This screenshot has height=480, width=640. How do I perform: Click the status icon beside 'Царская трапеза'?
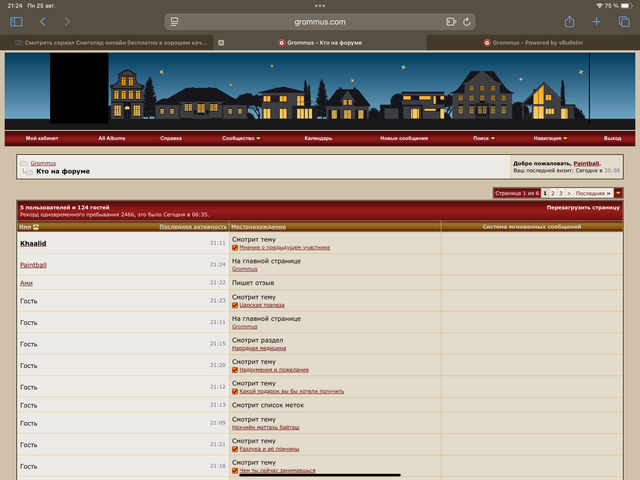pyautogui.click(x=235, y=305)
